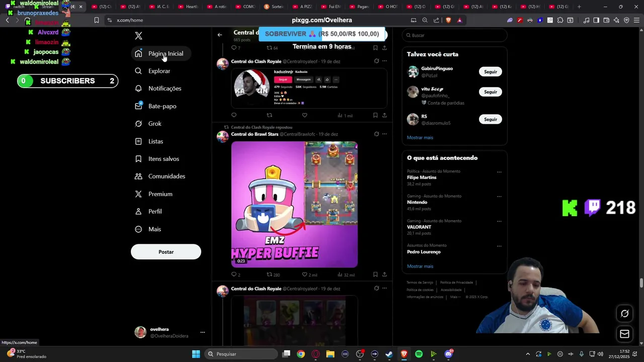644x362 pixels.
Task: Repost the Hyper Buffie video post
Action: pyautogui.click(x=269, y=275)
